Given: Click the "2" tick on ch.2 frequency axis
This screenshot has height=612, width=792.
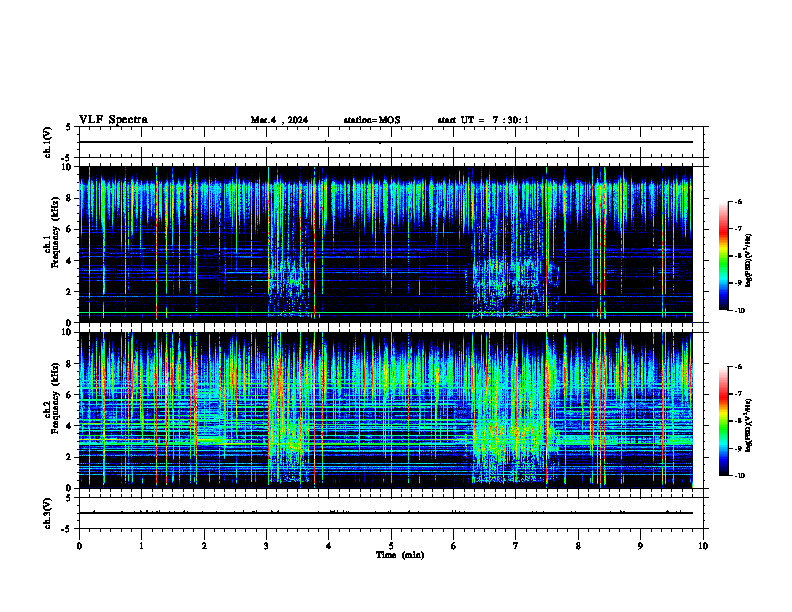Looking at the screenshot, I should click(x=71, y=457).
